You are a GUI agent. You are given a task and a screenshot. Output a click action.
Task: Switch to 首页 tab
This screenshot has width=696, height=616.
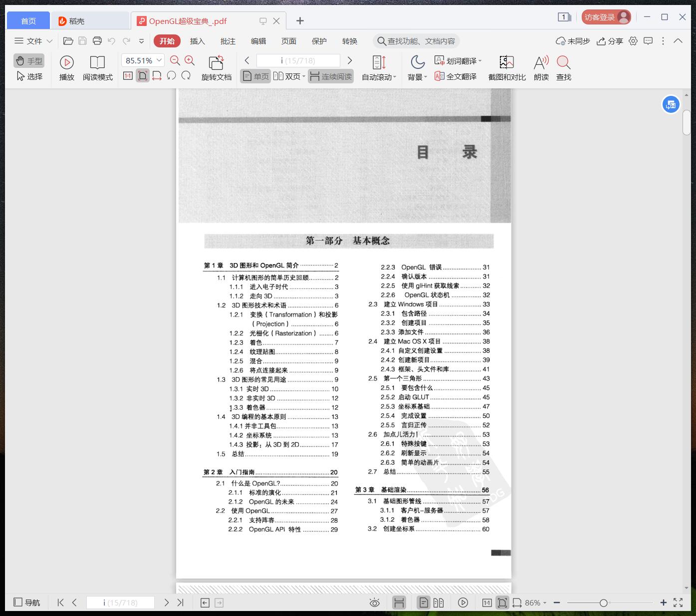(28, 20)
